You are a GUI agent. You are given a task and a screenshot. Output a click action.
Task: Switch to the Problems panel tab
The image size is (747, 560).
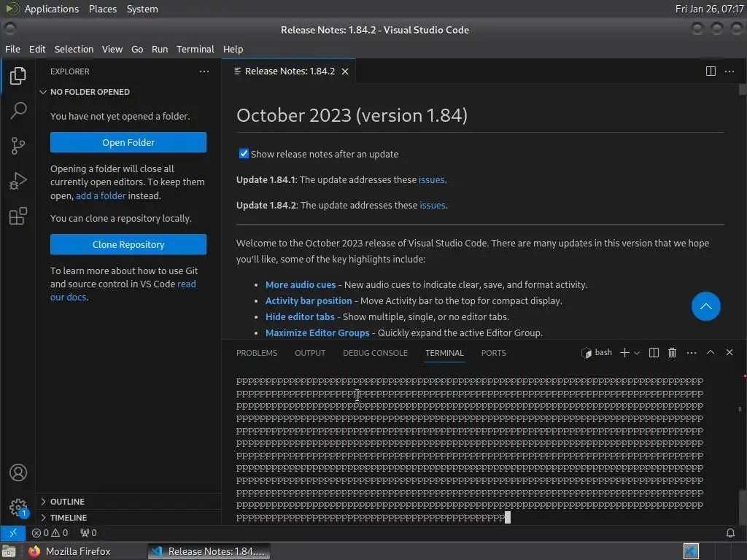256,353
